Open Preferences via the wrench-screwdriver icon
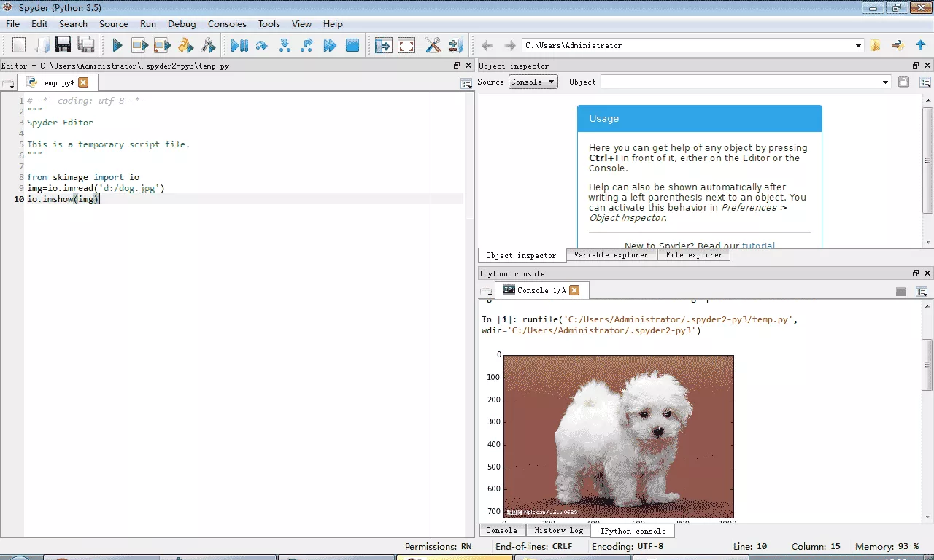934x560 pixels. click(x=433, y=46)
